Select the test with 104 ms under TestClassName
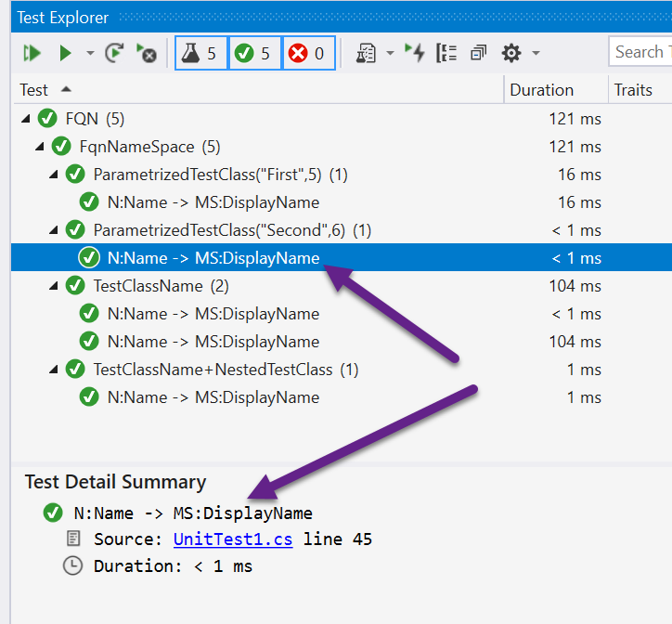 pos(342,342)
